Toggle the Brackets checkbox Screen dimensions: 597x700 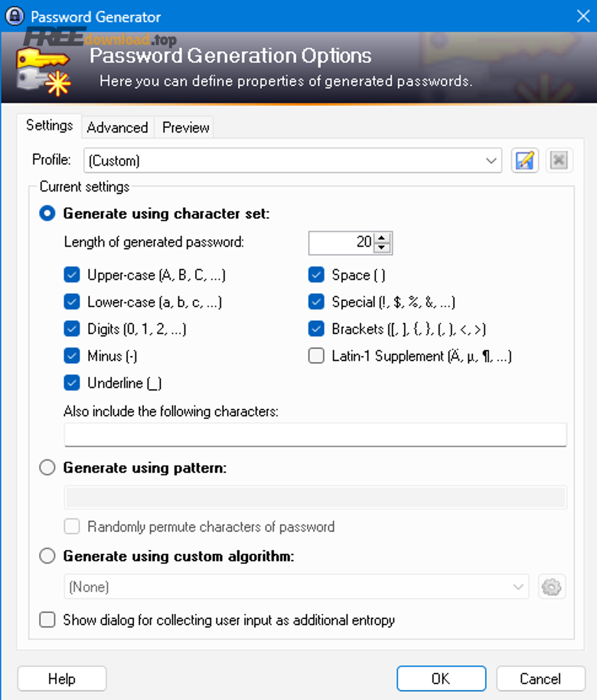click(316, 329)
